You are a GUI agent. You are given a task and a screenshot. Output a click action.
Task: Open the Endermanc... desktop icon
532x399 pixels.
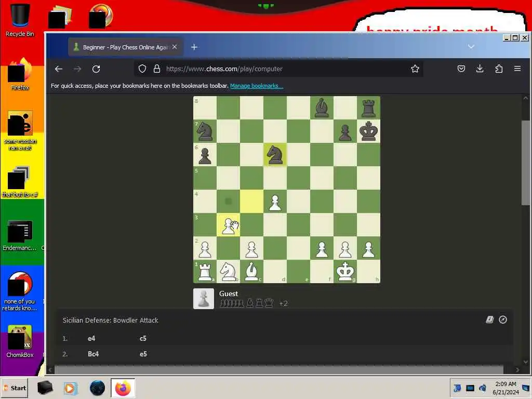(x=19, y=235)
